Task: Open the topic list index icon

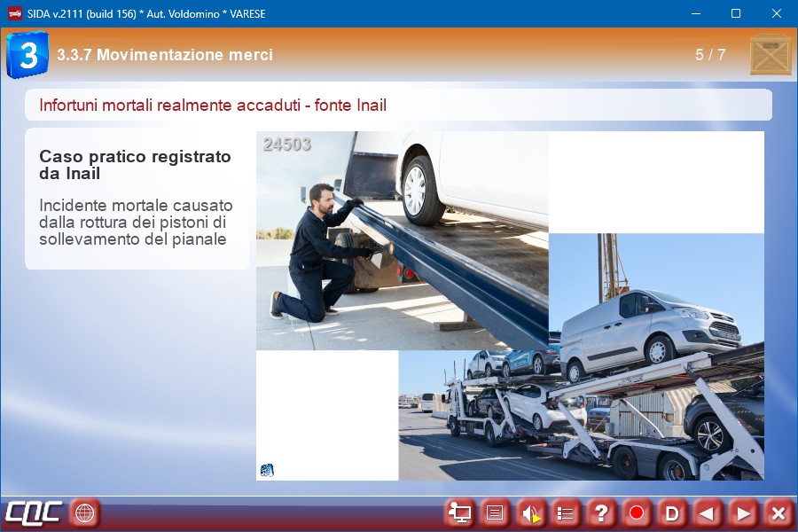Action: tap(566, 512)
